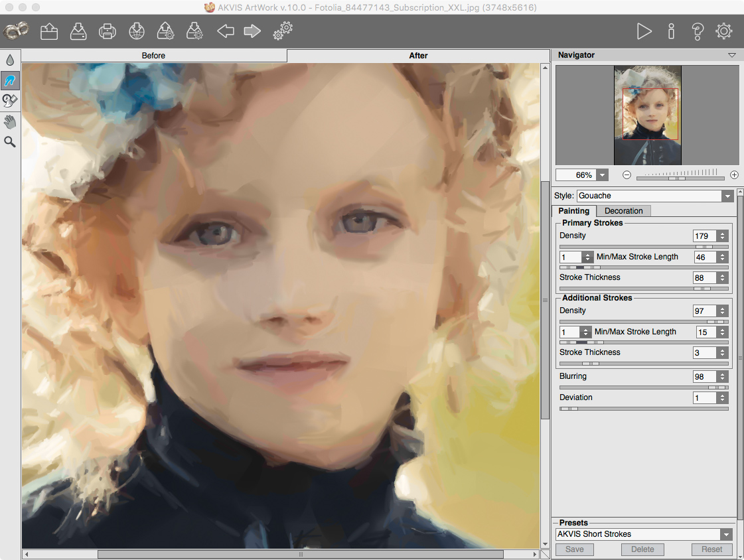Select the History brush tool
Viewport: 744px width, 560px height.
coord(10,101)
